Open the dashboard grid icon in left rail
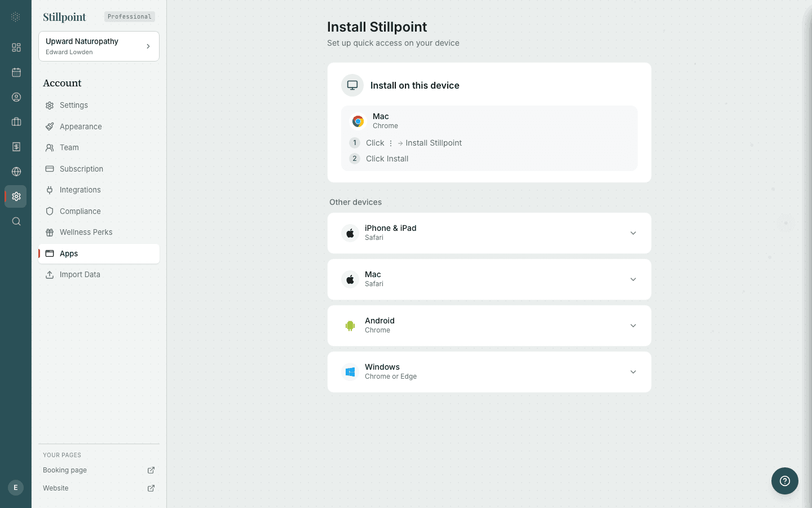The image size is (812, 508). pyautogui.click(x=16, y=47)
